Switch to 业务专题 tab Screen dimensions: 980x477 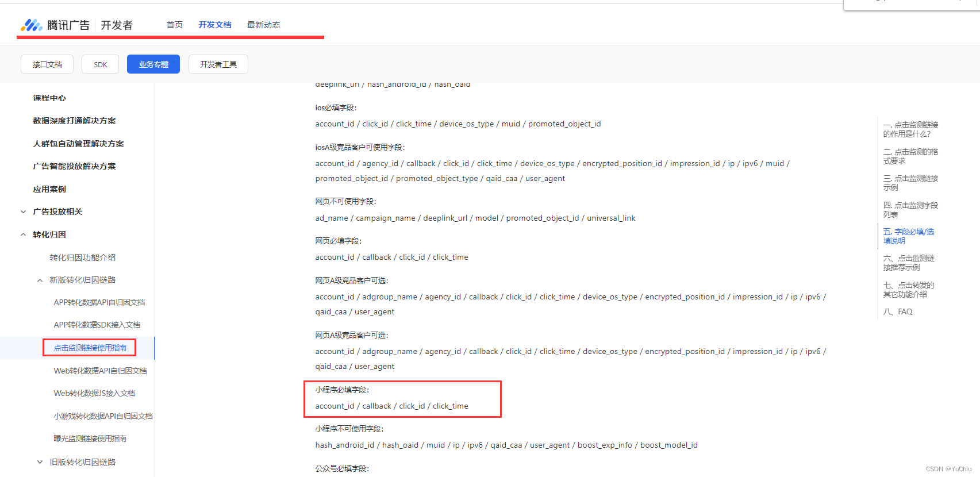(x=153, y=64)
